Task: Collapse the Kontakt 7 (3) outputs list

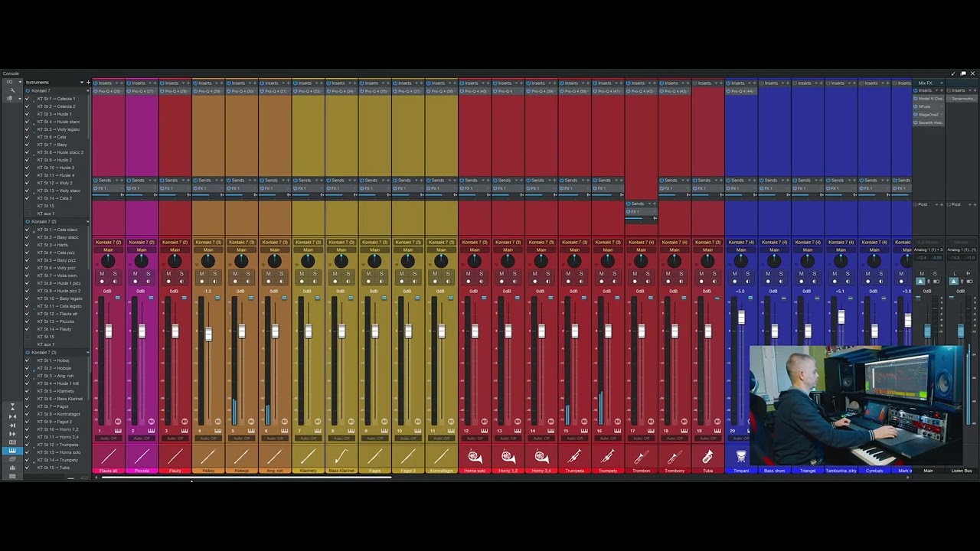Action: (x=87, y=352)
